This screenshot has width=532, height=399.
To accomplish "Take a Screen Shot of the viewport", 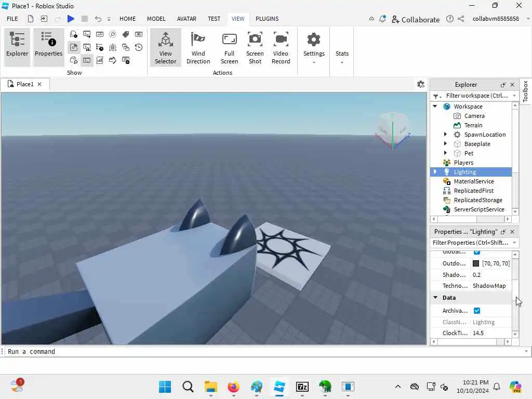I will 255,47.
